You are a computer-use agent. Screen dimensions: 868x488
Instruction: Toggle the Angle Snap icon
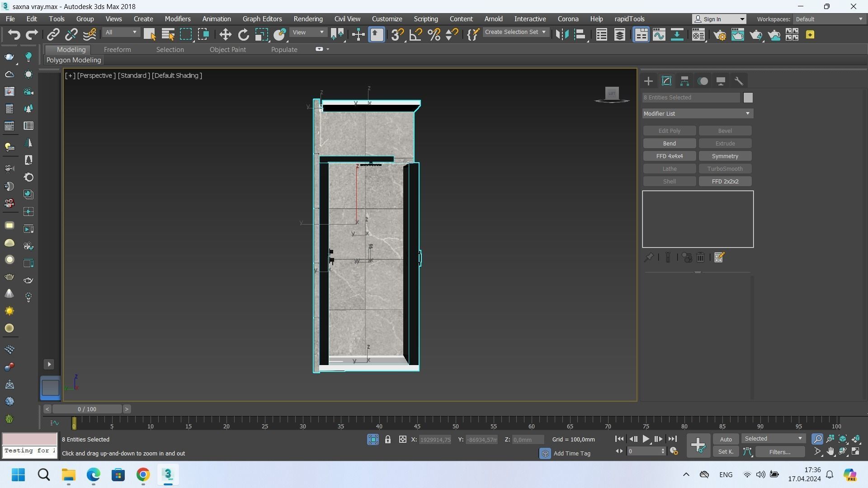[415, 35]
